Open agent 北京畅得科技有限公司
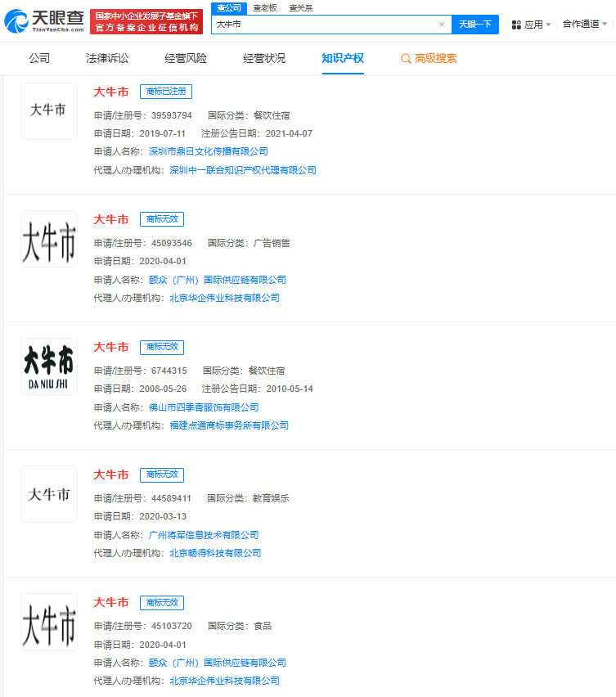The height and width of the screenshot is (697, 616). [215, 553]
